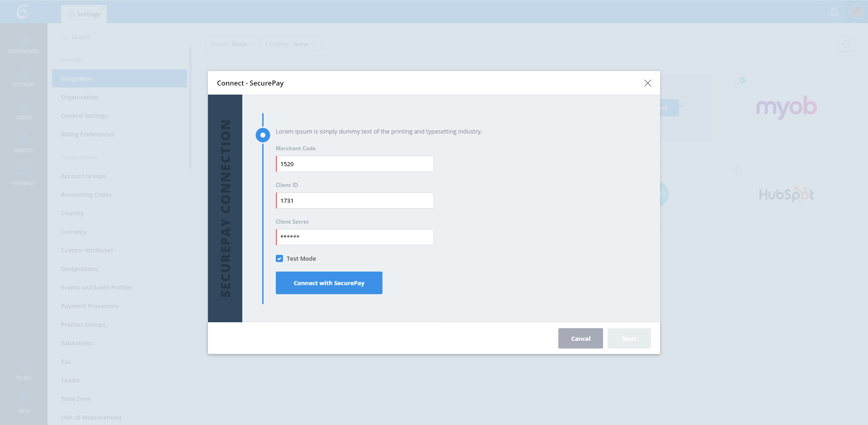Expand the Category filter dropdown

(x=290, y=44)
